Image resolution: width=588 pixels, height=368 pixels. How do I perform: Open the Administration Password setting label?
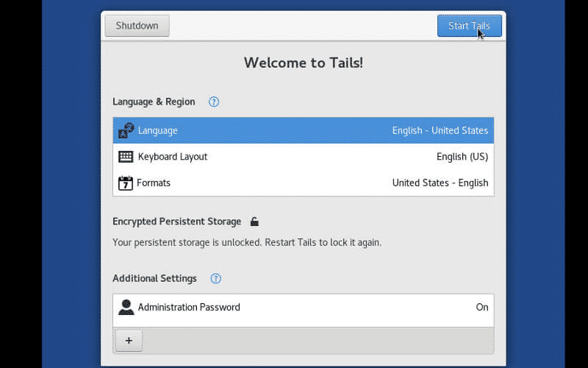click(x=189, y=307)
